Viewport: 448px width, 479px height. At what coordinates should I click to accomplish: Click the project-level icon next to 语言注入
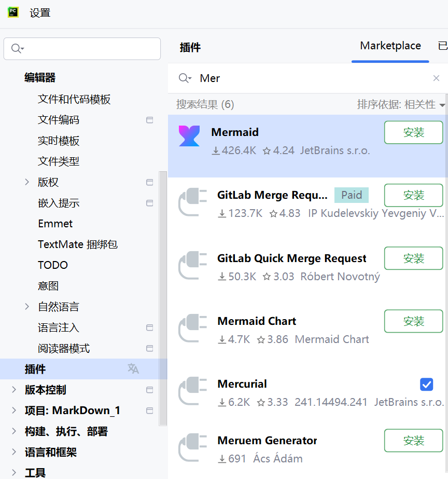click(149, 328)
